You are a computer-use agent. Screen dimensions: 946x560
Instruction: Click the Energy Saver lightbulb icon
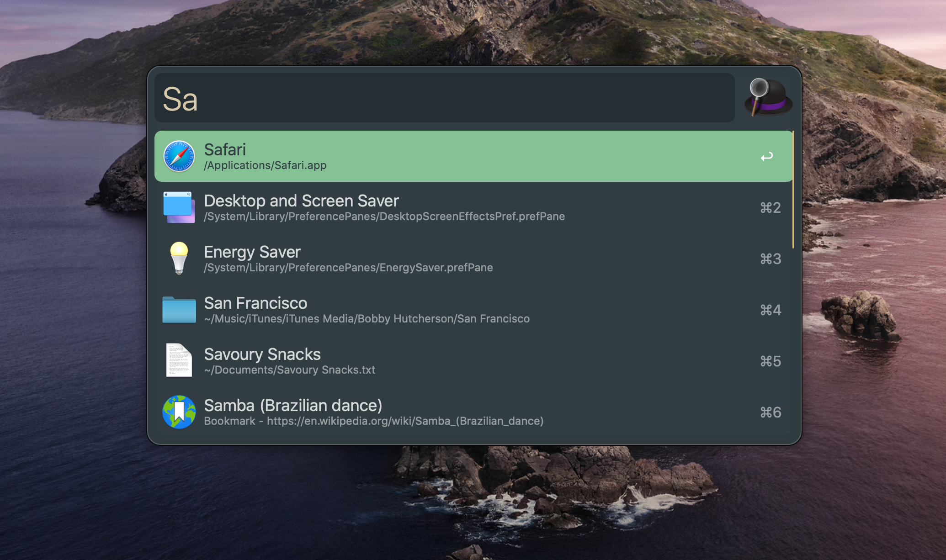(179, 258)
